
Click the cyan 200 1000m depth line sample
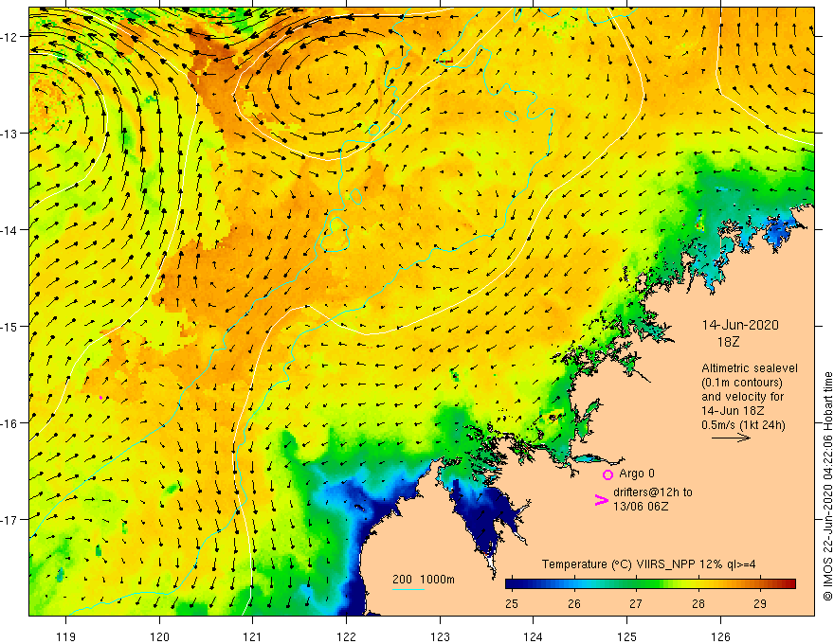pos(408,589)
